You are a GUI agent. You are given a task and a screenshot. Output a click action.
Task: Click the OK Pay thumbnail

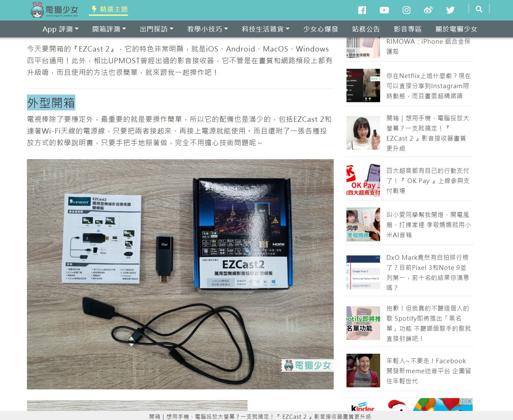point(363,180)
